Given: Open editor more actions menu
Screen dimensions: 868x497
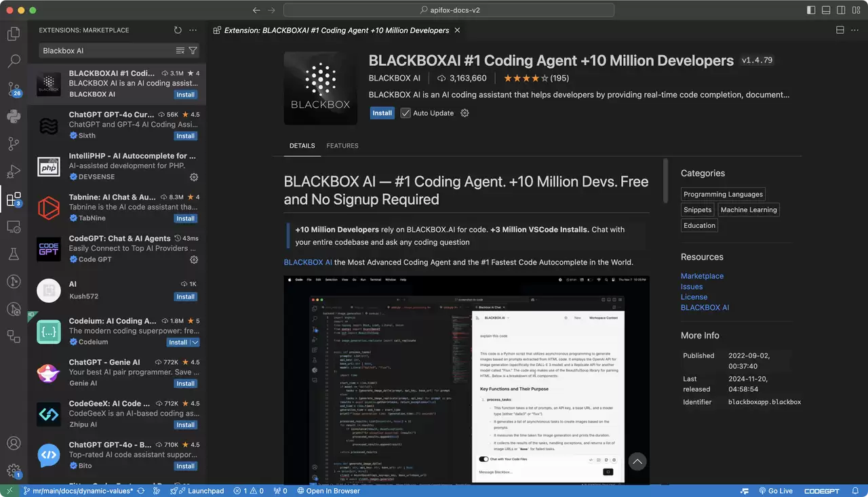Looking at the screenshot, I should [x=854, y=31].
